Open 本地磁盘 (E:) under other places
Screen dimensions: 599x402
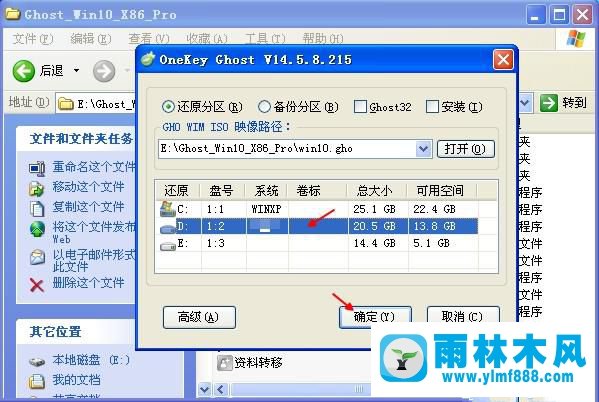(91, 360)
